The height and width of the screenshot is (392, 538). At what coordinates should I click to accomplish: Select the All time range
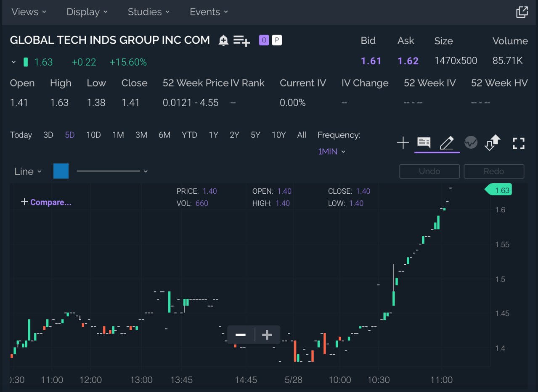click(x=302, y=135)
